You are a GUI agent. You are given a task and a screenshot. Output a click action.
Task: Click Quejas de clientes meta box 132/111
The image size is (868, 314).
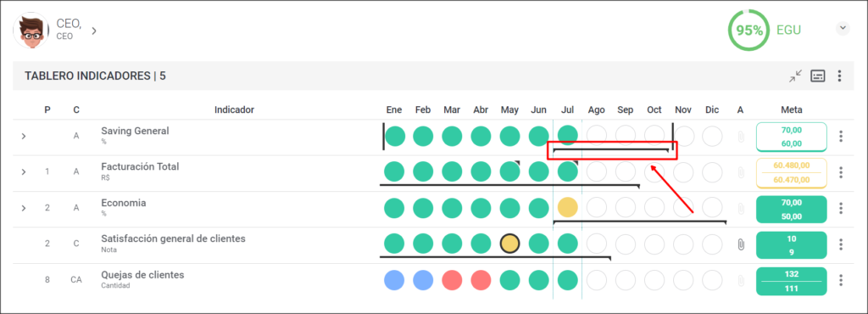pos(791,281)
